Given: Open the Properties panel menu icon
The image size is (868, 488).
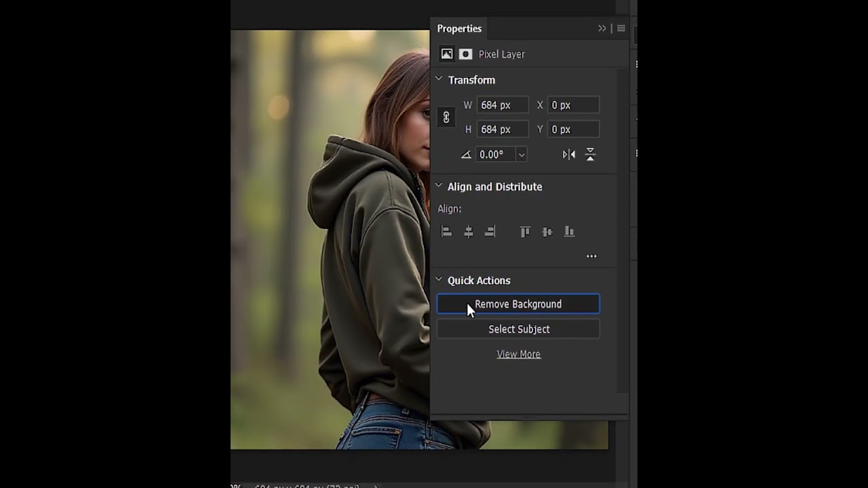Looking at the screenshot, I should [x=620, y=28].
